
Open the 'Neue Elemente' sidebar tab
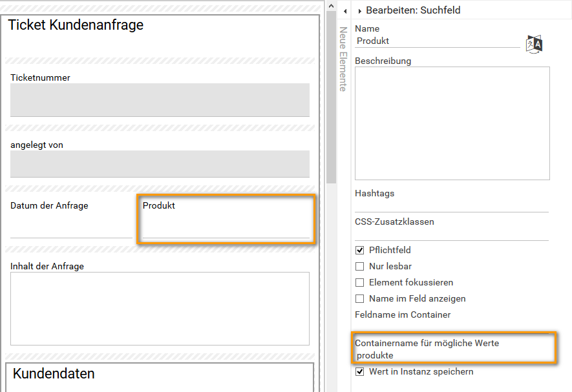pos(341,61)
